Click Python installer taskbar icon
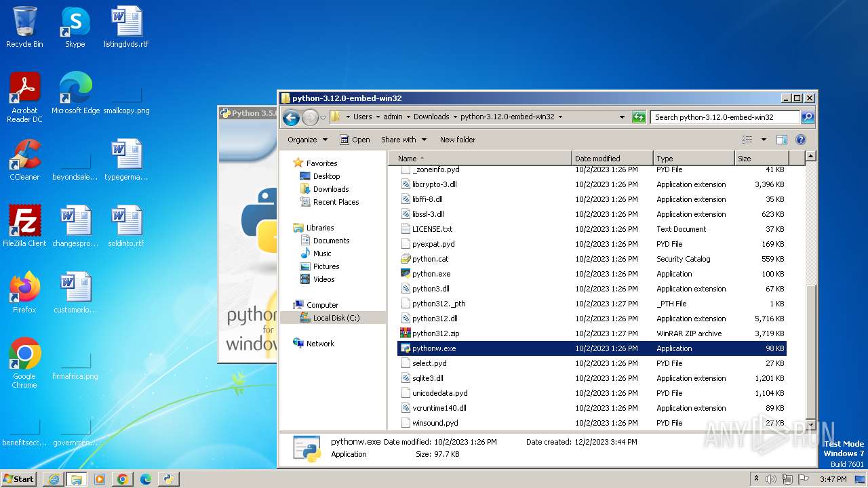The height and width of the screenshot is (488, 868). (x=168, y=479)
